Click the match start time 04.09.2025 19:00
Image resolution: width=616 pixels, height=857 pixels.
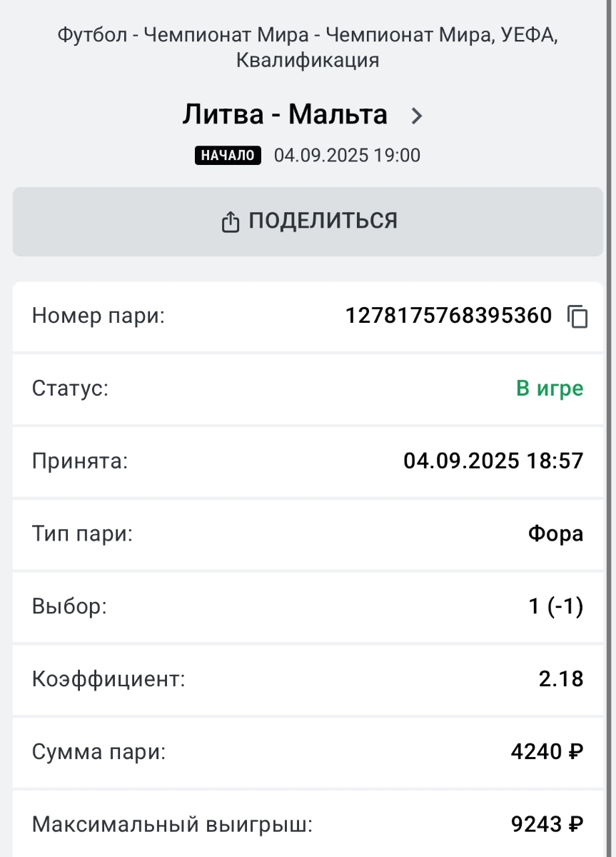[348, 155]
